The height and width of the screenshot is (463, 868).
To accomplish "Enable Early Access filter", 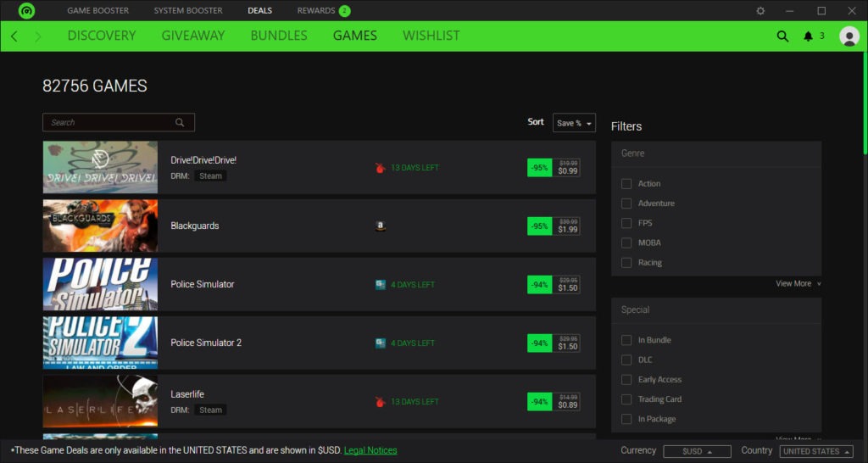I will [626, 379].
